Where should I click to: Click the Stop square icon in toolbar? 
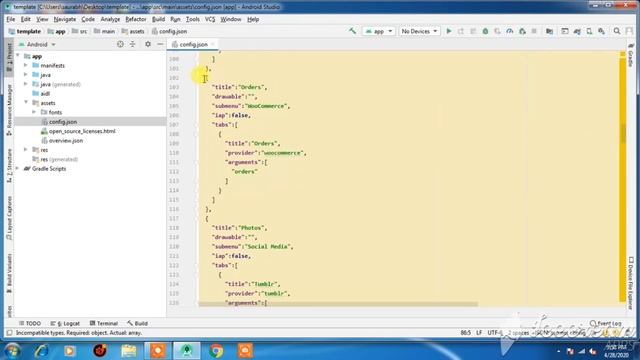[534, 31]
